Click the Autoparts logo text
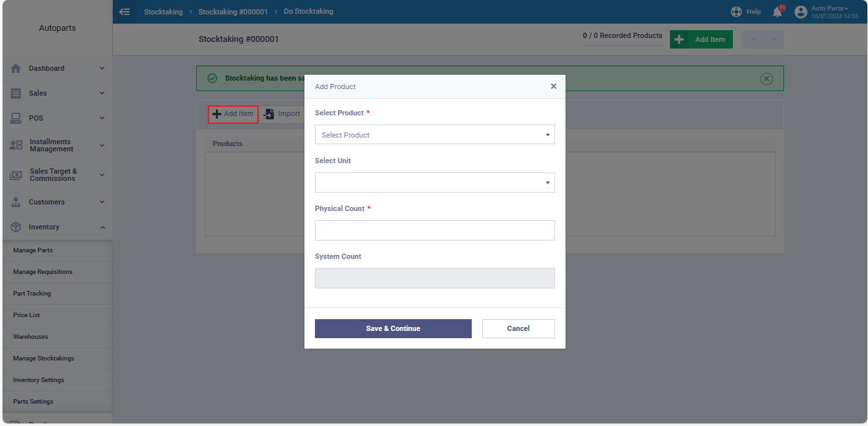This screenshot has height=426, width=868. pyautogui.click(x=58, y=28)
